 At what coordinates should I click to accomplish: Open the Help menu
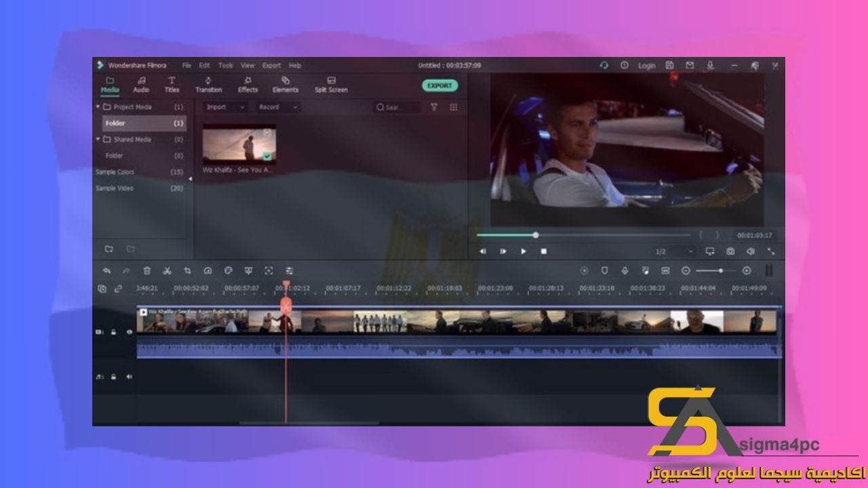(295, 66)
